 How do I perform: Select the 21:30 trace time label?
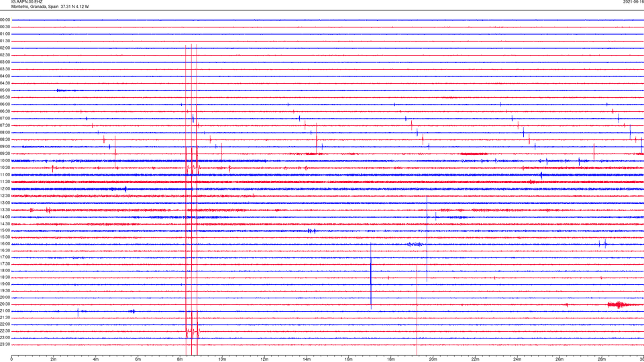click(x=5, y=318)
